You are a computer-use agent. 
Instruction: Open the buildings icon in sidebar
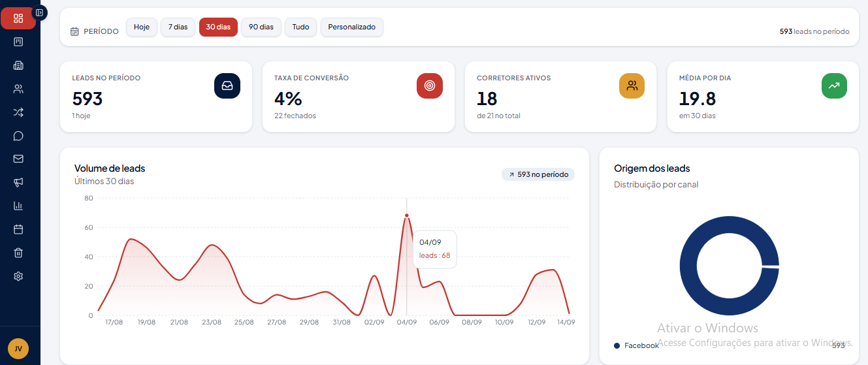pos(18,65)
